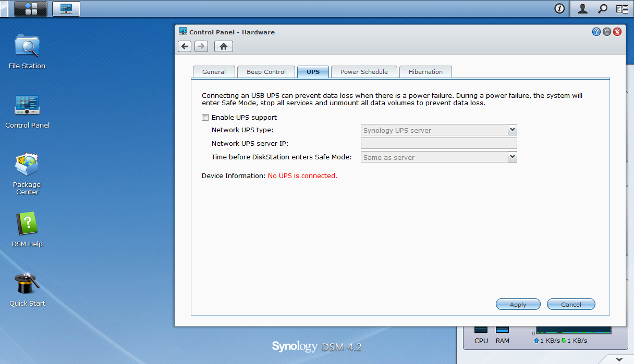Click the Cancel button

coord(571,304)
